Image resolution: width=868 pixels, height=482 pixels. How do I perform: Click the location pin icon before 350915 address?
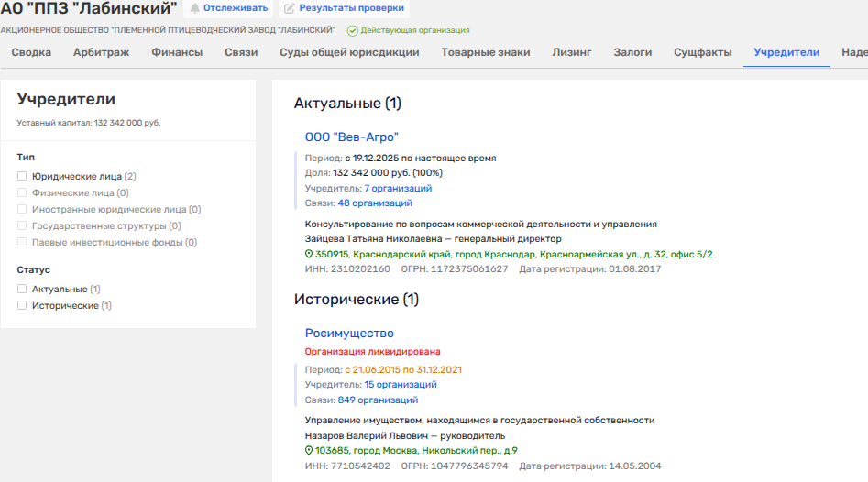pyautogui.click(x=309, y=254)
